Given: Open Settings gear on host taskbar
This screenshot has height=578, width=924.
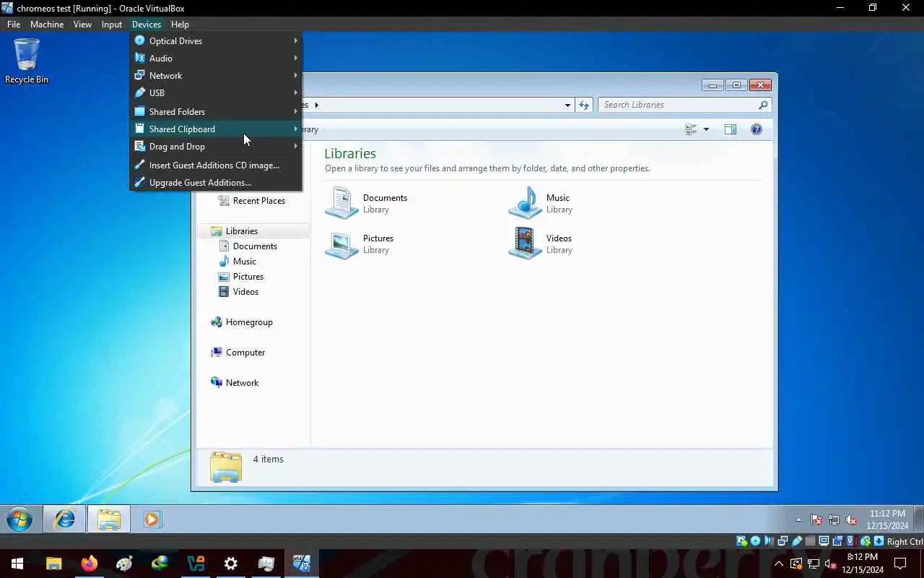Looking at the screenshot, I should click(x=231, y=564).
